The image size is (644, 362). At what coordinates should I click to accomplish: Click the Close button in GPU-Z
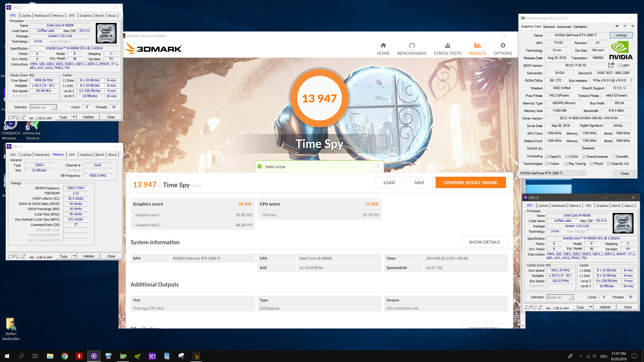tap(625, 173)
